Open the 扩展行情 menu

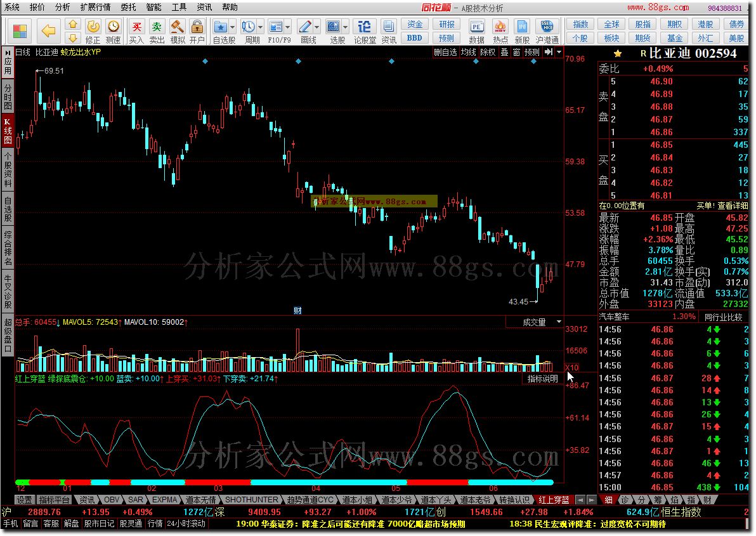pyautogui.click(x=96, y=7)
